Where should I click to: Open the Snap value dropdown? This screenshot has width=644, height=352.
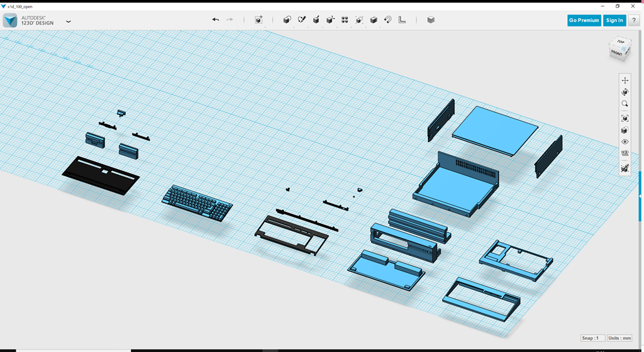pos(592,338)
